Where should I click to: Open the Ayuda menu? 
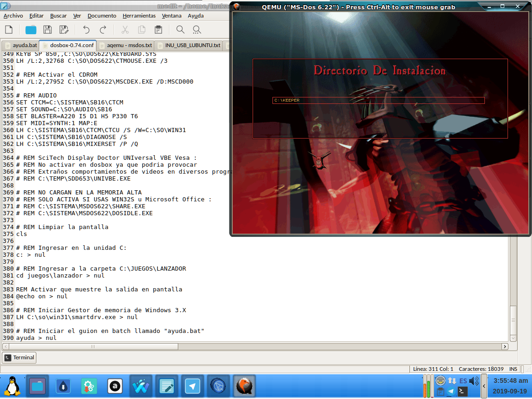196,16
